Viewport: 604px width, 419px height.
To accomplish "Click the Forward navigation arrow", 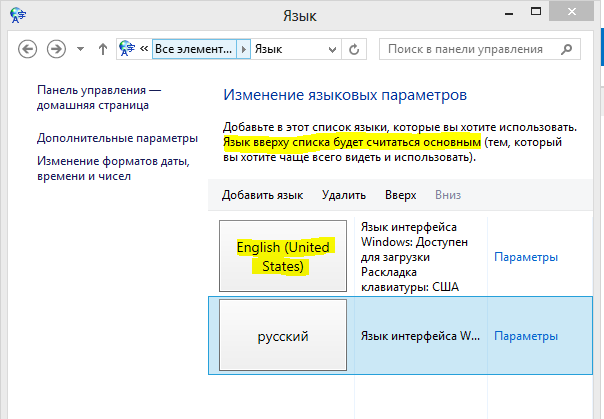I will point(56,49).
